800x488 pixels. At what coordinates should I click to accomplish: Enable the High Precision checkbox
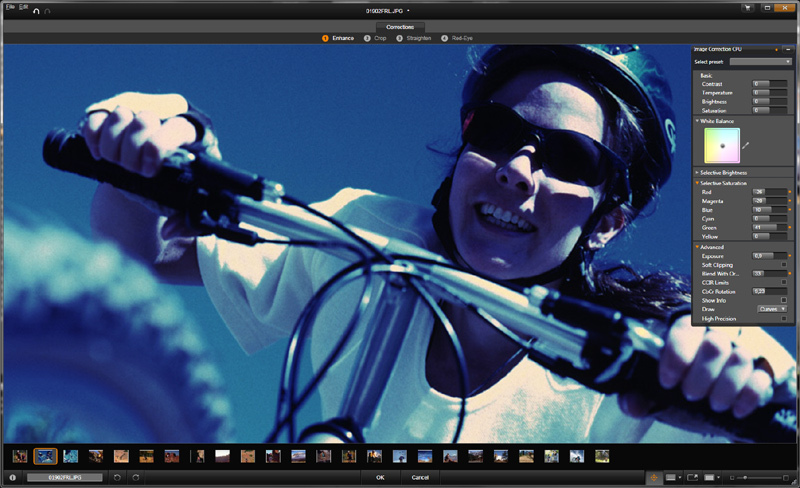point(784,319)
